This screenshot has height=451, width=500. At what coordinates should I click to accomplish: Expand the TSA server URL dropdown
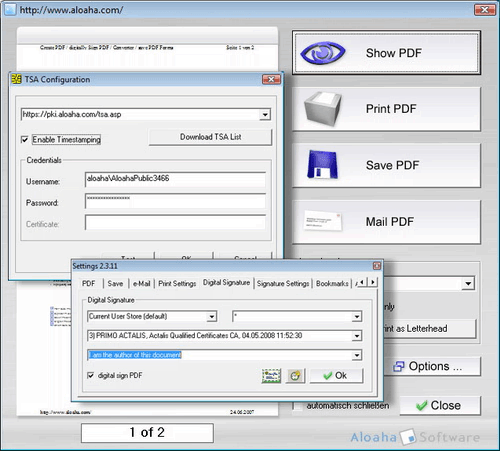pos(265,115)
